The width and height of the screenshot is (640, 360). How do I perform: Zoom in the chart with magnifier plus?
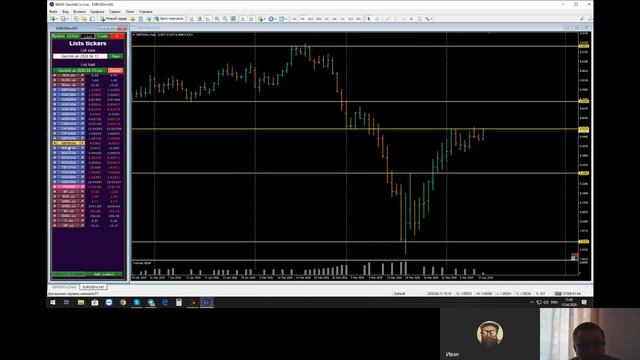pyautogui.click(x=217, y=19)
